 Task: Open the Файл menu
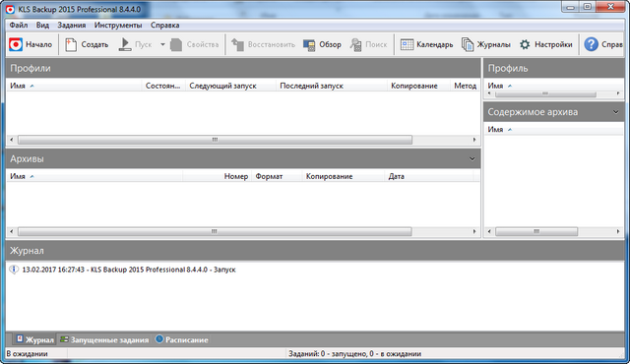pyautogui.click(x=19, y=25)
